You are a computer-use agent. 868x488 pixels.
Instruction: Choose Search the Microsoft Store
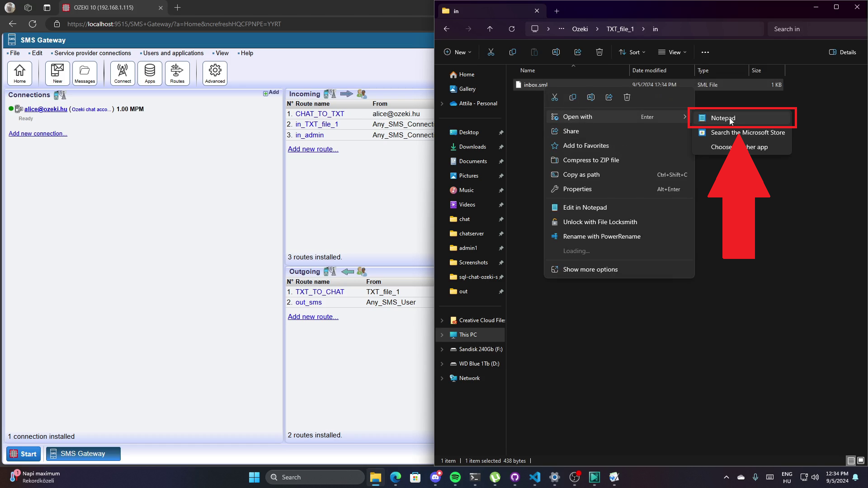742,132
